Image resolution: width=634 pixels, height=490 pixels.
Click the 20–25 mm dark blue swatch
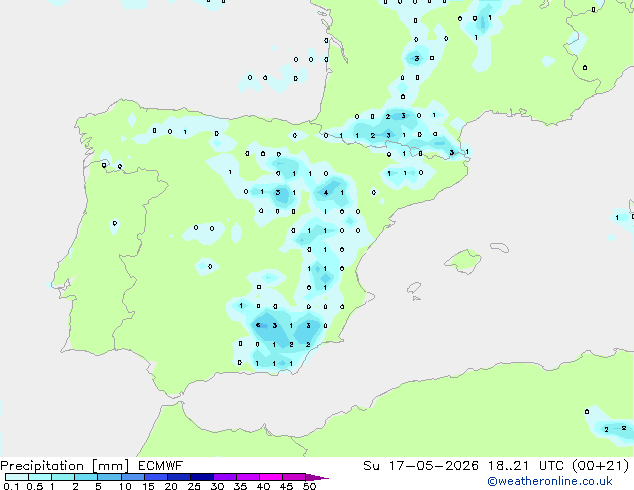[178, 477]
